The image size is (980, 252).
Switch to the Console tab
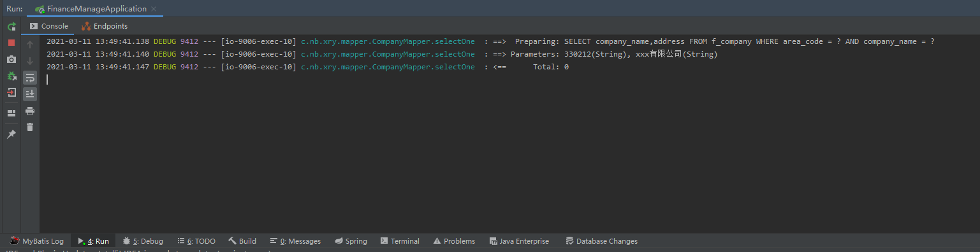coord(48,26)
